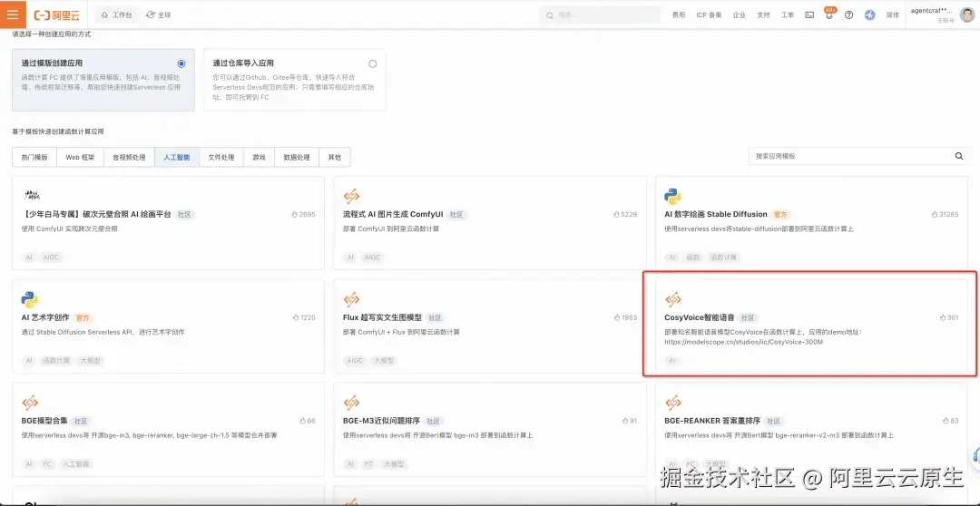980x506 pixels.
Task: Open CosyVoice智能语音 template title
Action: (x=700, y=317)
